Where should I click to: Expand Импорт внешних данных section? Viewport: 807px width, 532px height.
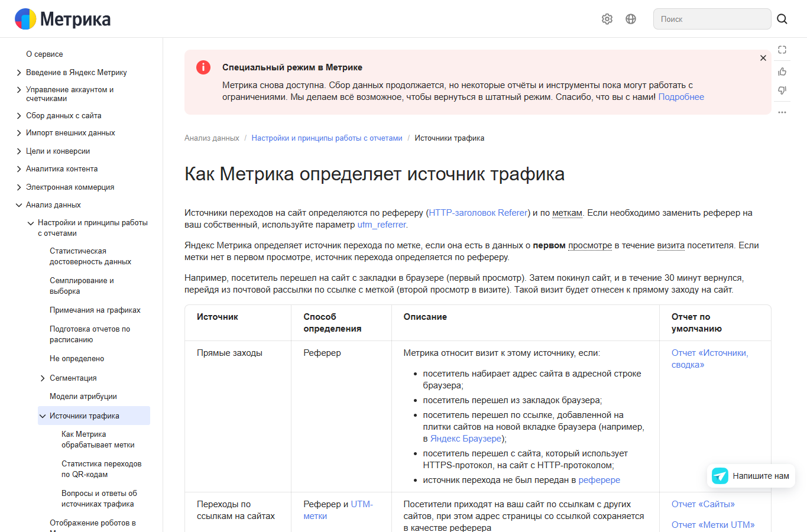click(x=19, y=133)
